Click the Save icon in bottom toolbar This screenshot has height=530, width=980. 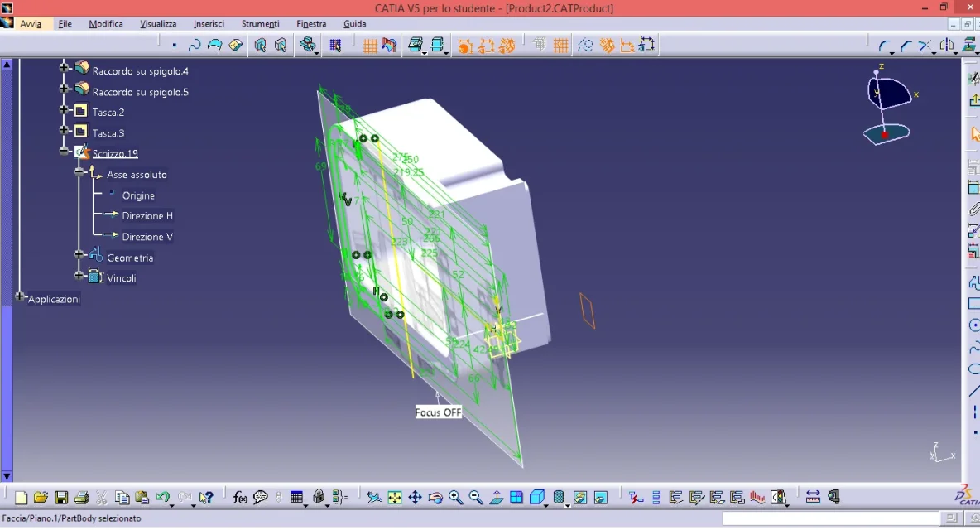(x=61, y=498)
